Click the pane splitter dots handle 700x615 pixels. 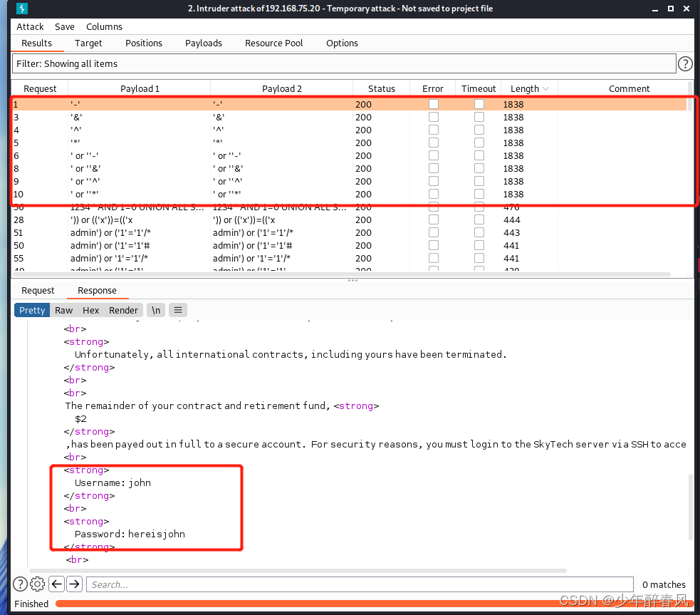coord(352,281)
